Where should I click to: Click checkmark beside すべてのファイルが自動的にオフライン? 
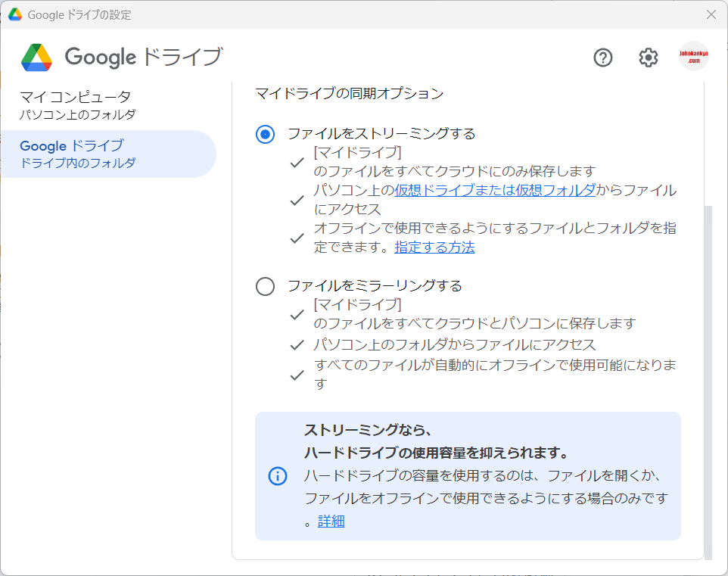297,375
